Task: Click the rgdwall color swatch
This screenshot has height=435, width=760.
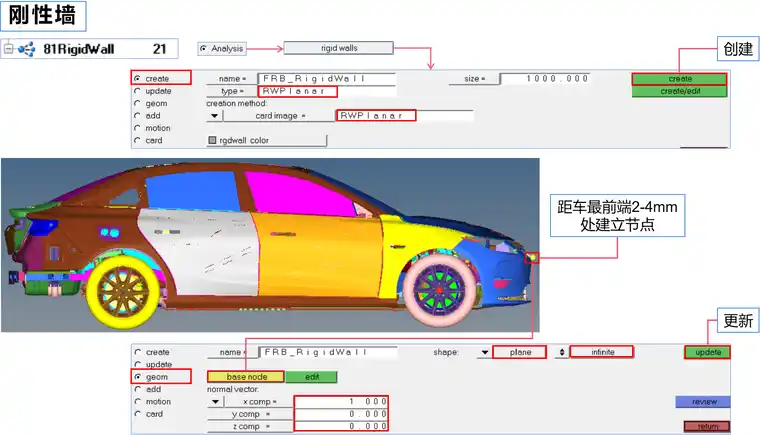Action: coord(212,141)
